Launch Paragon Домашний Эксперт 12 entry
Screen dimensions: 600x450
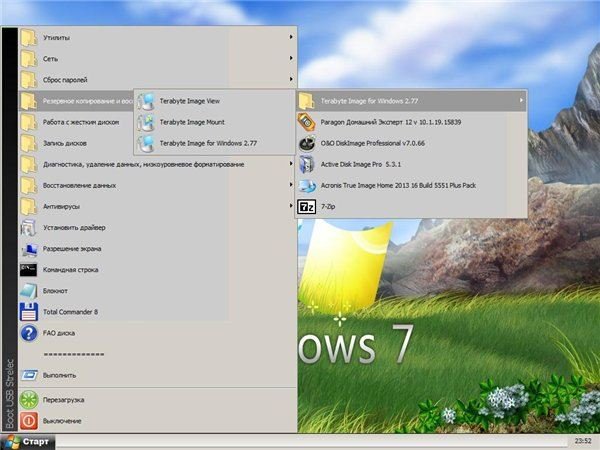point(411,122)
